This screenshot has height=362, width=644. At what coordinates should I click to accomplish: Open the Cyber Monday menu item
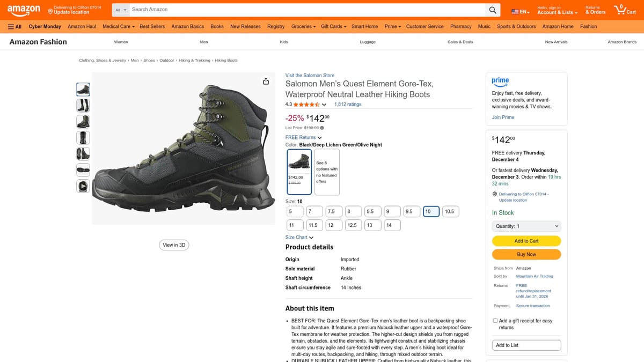point(45,26)
